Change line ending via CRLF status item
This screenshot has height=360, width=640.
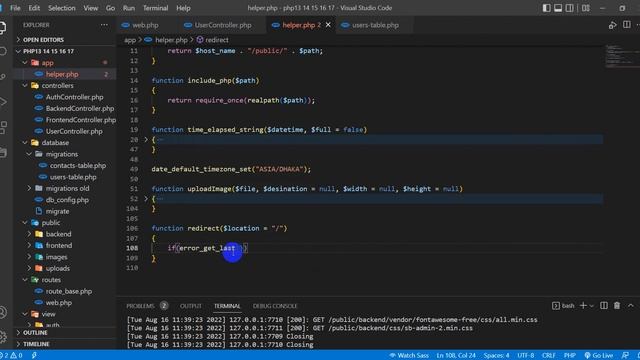point(549,355)
